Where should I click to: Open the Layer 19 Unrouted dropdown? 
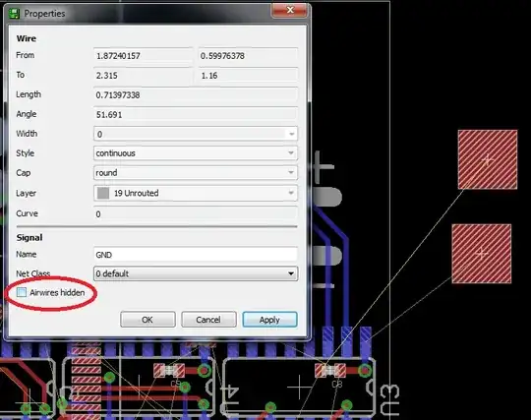pos(196,193)
